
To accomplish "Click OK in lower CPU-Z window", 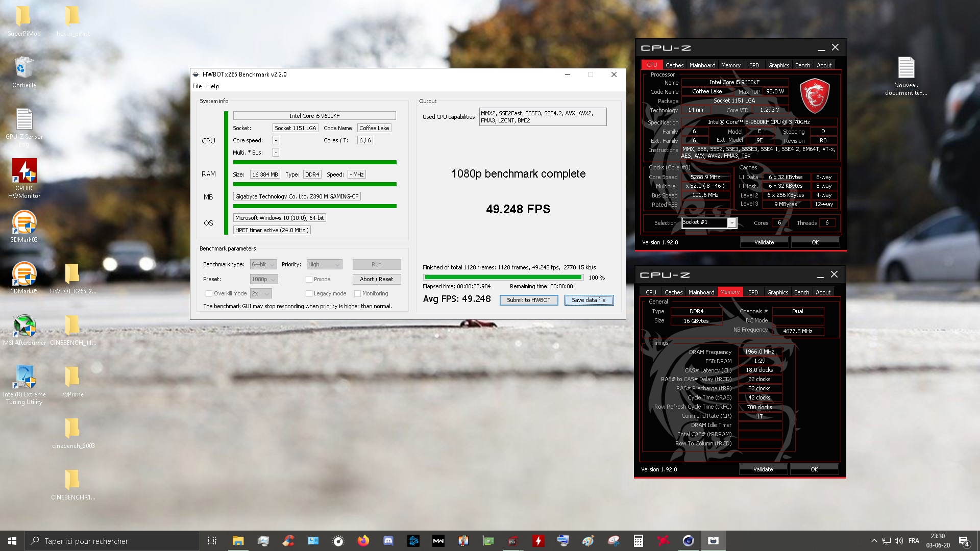I will click(814, 469).
